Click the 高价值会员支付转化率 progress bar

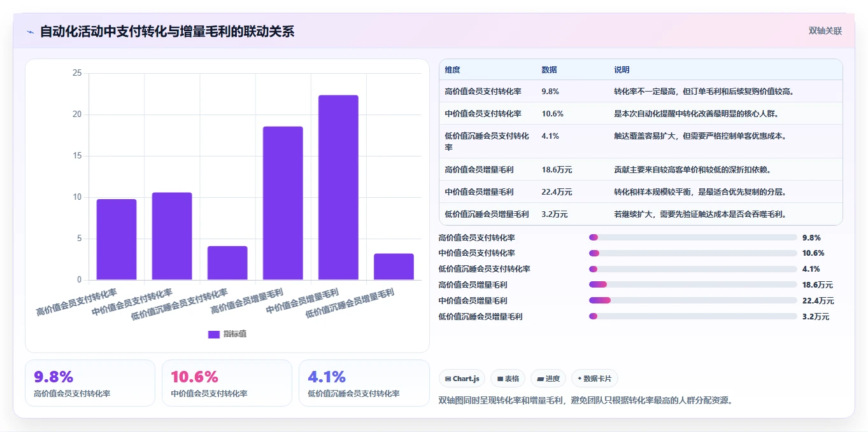[x=693, y=237]
